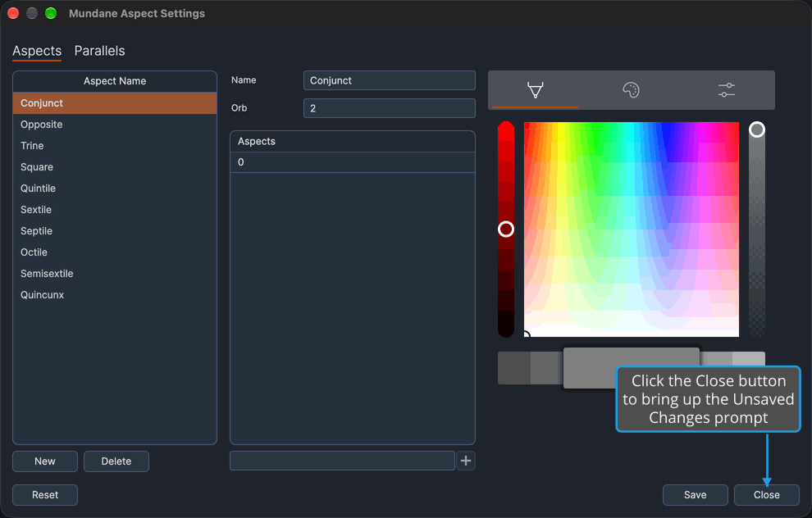Switch to the color sliders tab icon
This screenshot has width=812, height=518.
tap(727, 90)
